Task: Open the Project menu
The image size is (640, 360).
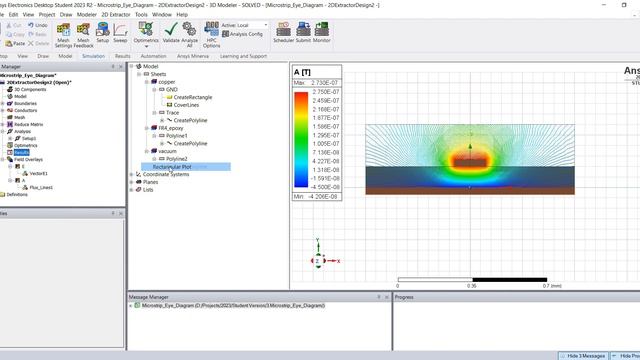Action: click(x=47, y=14)
